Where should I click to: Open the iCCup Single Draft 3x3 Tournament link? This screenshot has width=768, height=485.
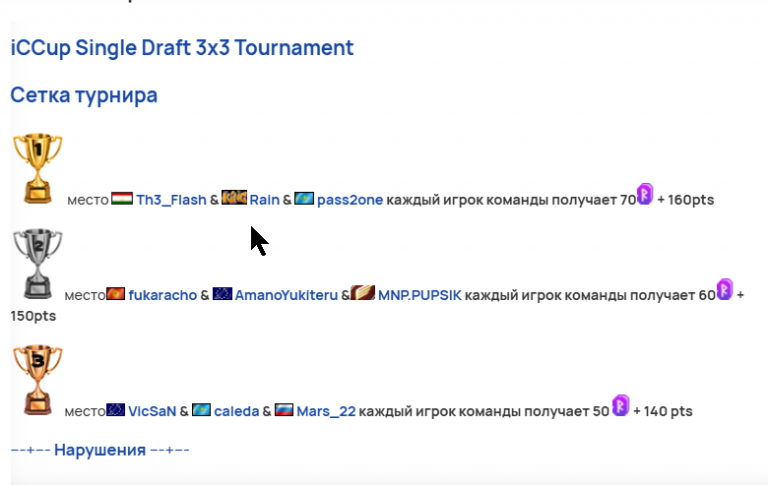click(x=182, y=48)
